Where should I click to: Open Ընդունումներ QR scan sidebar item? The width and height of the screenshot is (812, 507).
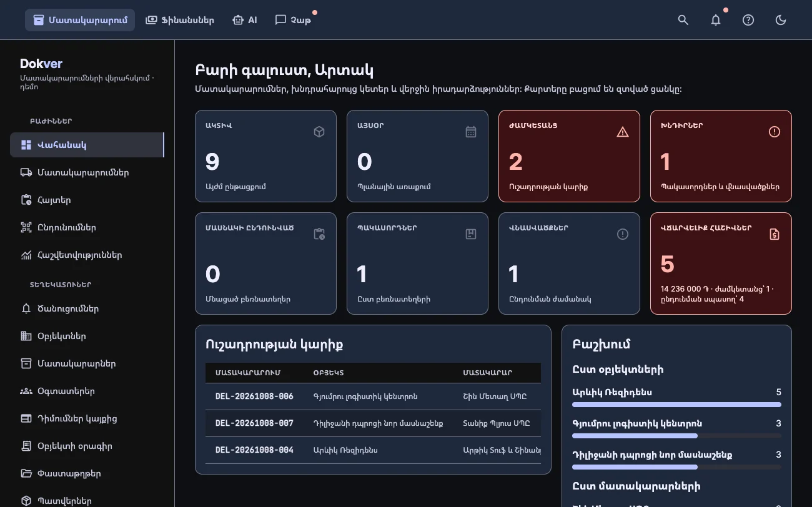pyautogui.click(x=87, y=227)
